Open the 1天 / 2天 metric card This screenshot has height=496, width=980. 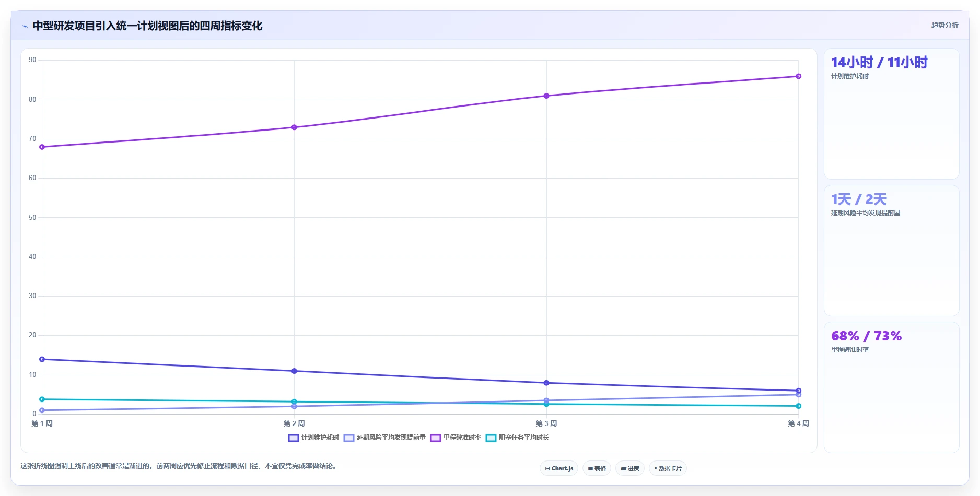coord(891,251)
